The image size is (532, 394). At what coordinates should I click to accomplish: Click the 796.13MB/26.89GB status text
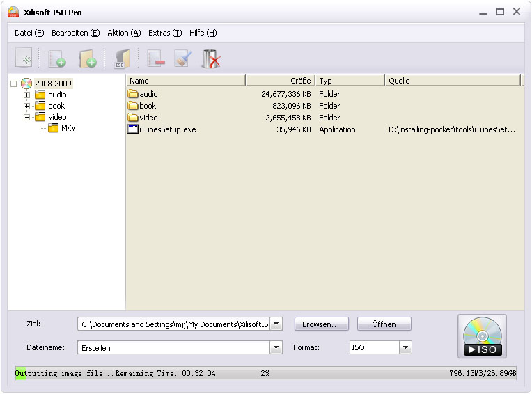(483, 373)
